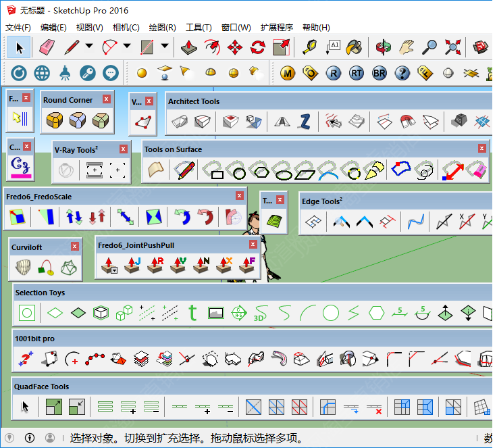
Task: Select the Rotate tool
Action: [x=258, y=47]
